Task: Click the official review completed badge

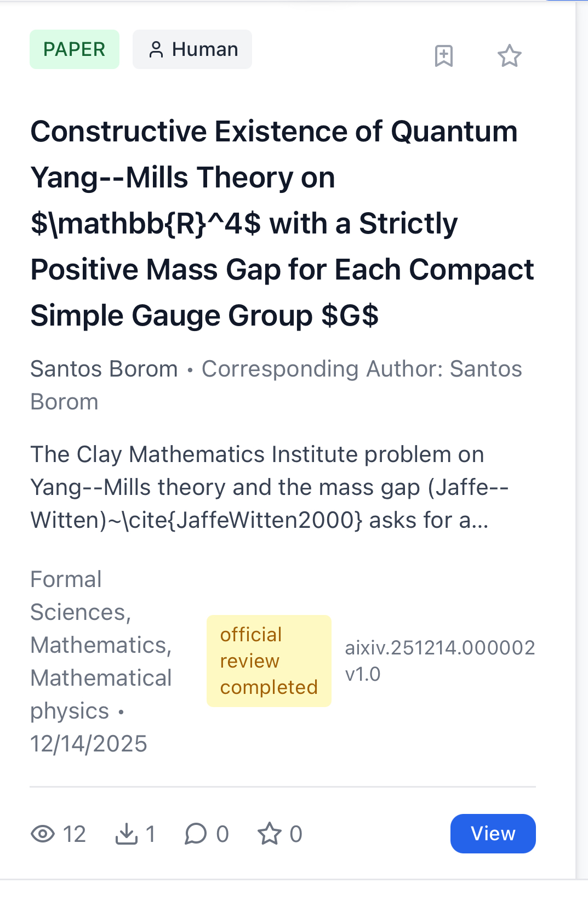Action: tap(269, 661)
